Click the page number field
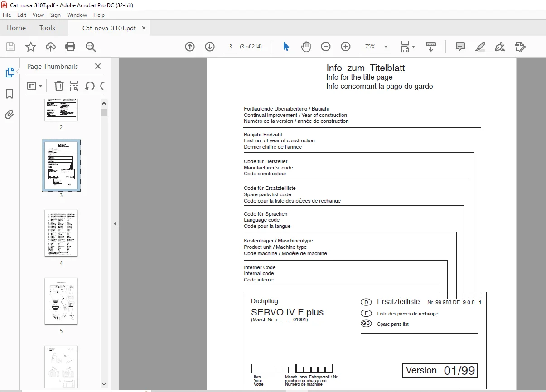The height and width of the screenshot is (392, 546). coord(230,47)
